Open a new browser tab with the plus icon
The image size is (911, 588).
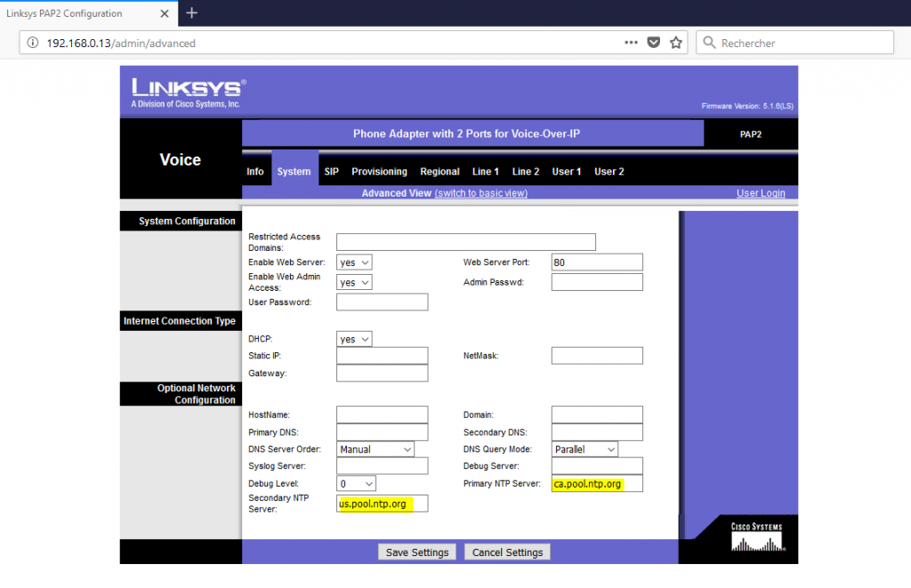click(x=191, y=13)
